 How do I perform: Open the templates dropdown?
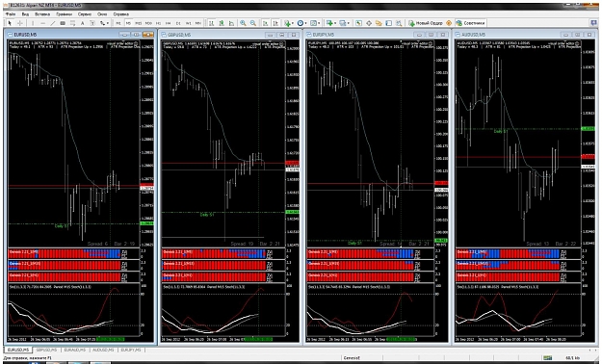point(316,23)
